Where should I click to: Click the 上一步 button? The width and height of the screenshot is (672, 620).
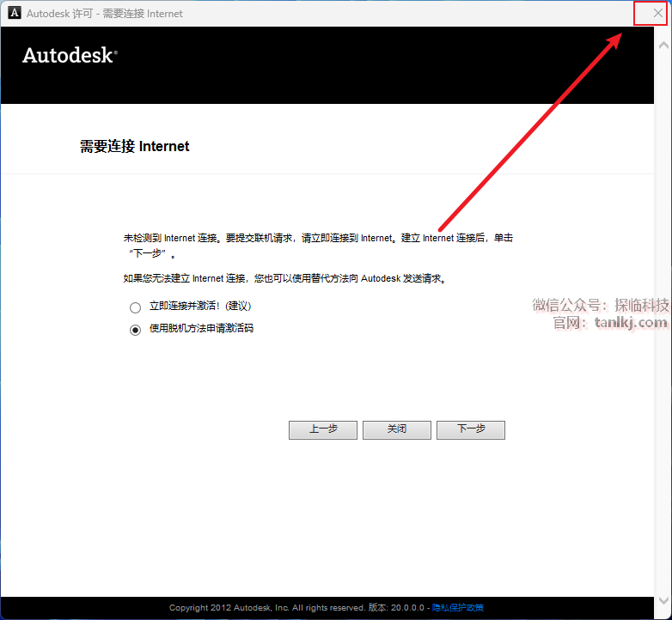point(323,429)
